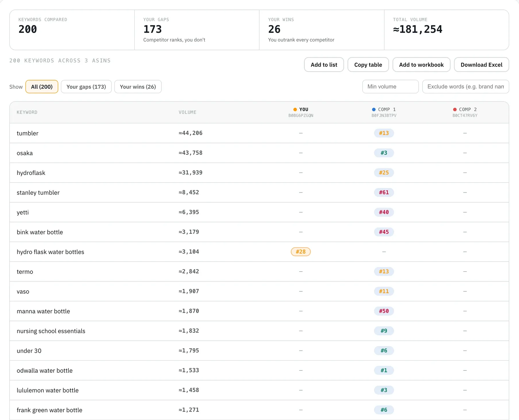Select the yetti keyword
Viewport: 519px width, 420px height.
(23, 212)
